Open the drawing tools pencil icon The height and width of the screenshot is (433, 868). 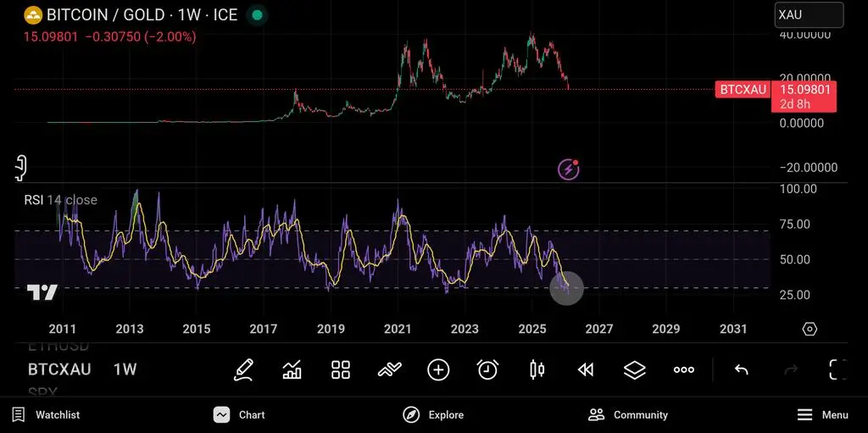point(243,369)
